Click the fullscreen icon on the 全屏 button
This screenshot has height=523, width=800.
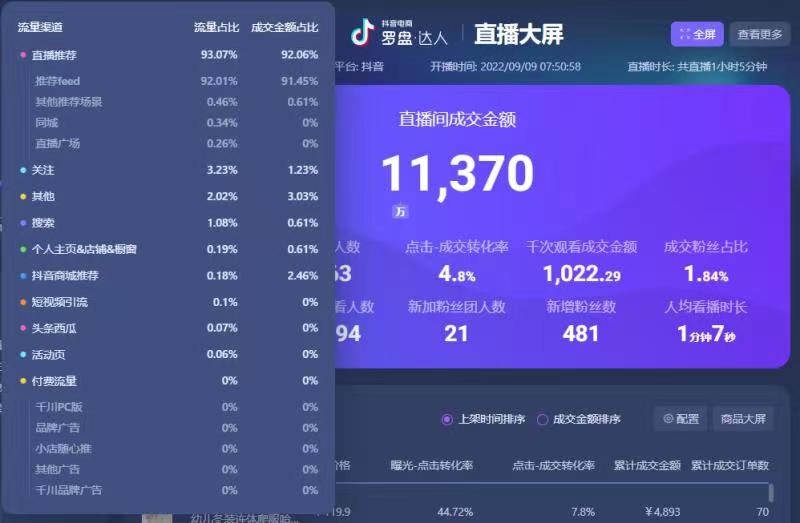(685, 34)
